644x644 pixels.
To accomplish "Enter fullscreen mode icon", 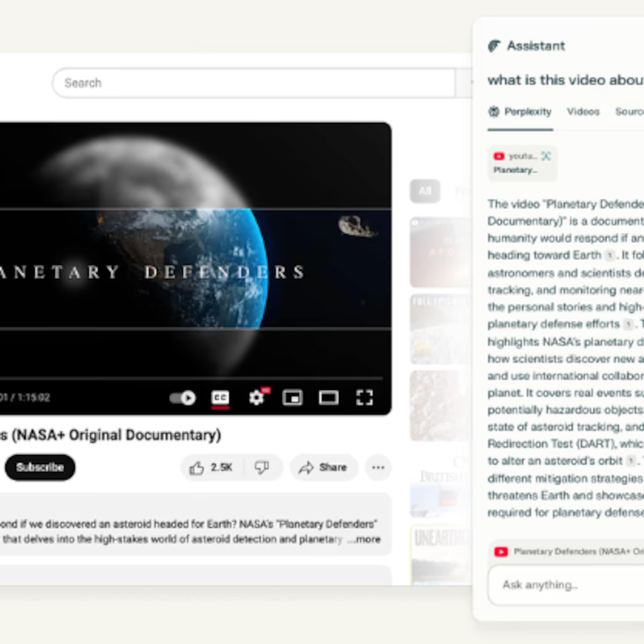I will point(364,398).
